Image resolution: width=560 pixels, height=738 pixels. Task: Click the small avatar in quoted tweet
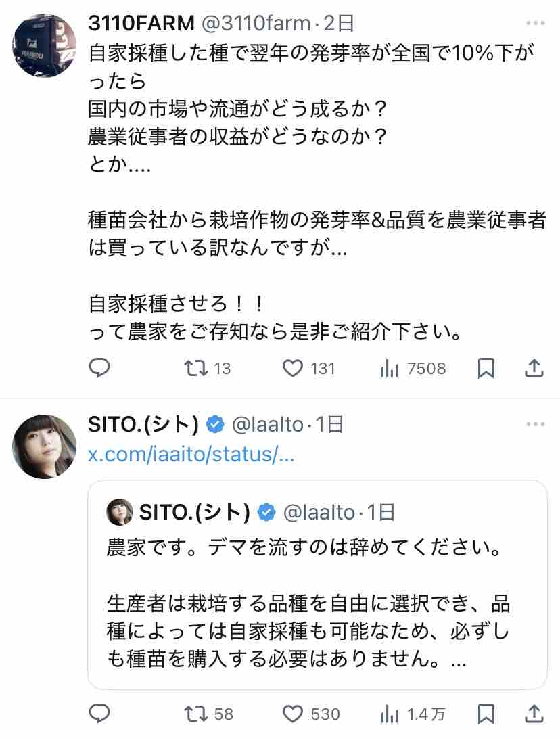[x=120, y=511]
